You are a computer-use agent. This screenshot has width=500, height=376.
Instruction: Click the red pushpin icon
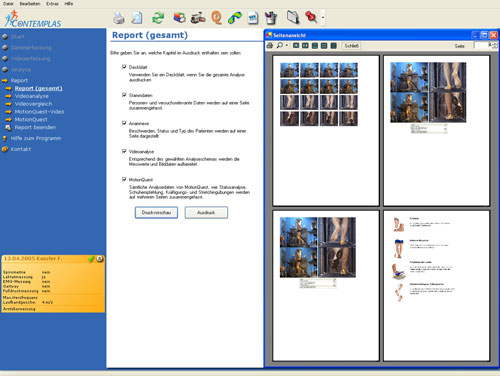tap(311, 17)
